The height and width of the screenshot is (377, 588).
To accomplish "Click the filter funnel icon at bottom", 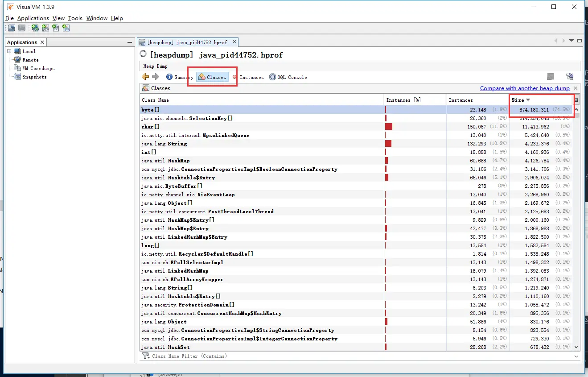I will coord(145,356).
